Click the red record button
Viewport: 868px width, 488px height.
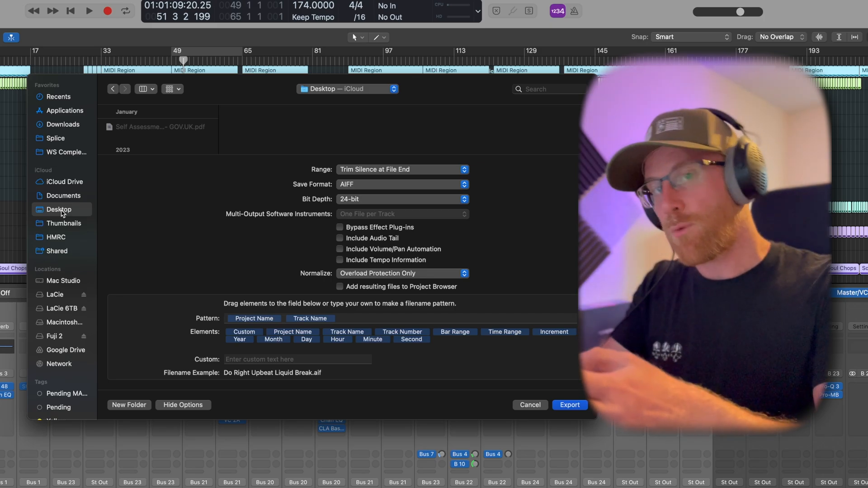107,11
